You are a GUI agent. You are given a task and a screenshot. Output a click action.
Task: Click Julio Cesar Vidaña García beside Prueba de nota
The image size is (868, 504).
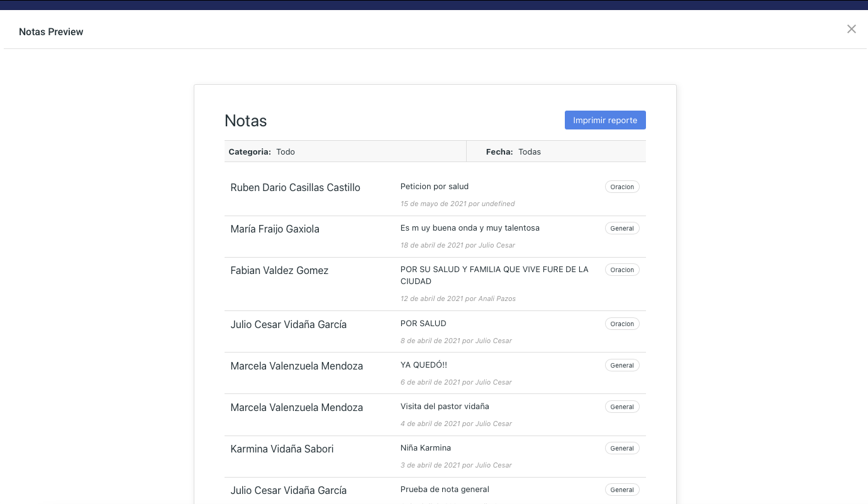[289, 490]
